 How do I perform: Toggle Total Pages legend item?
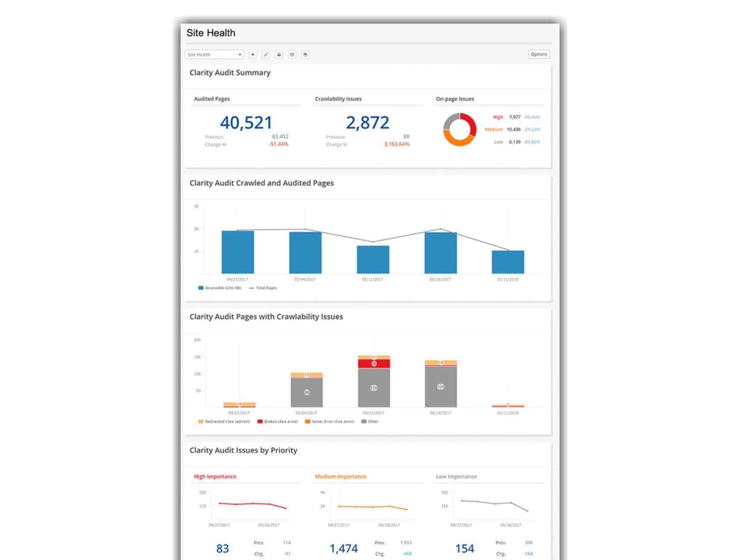pyautogui.click(x=263, y=288)
